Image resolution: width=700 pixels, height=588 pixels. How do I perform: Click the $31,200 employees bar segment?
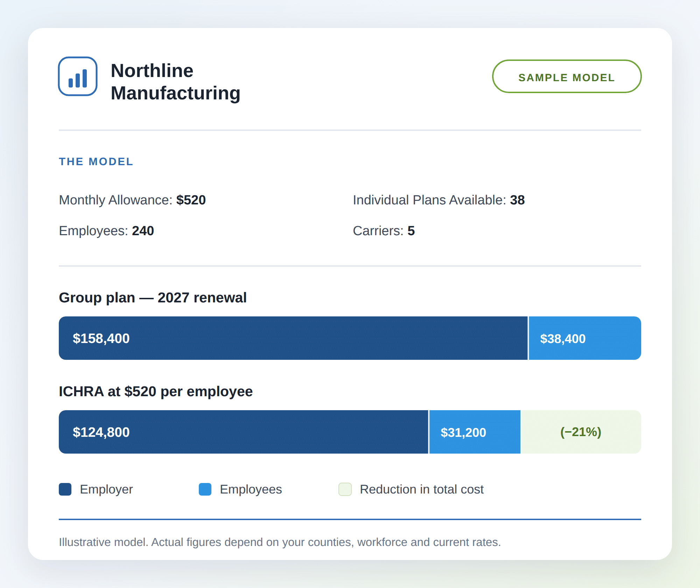tap(475, 432)
